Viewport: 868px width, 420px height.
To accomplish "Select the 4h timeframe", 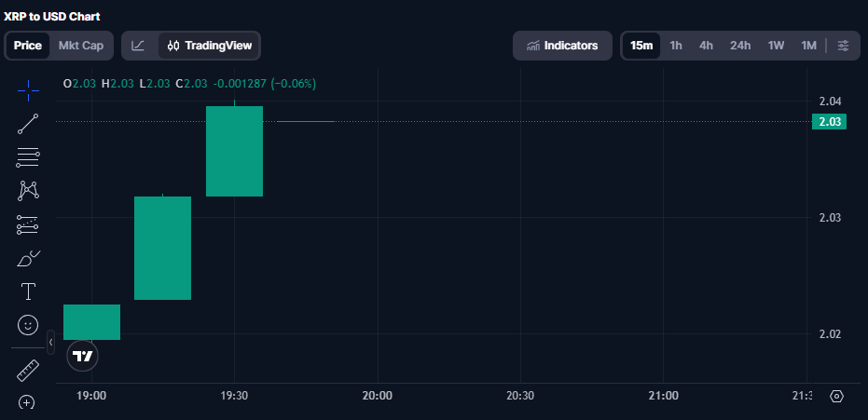I will tap(706, 46).
